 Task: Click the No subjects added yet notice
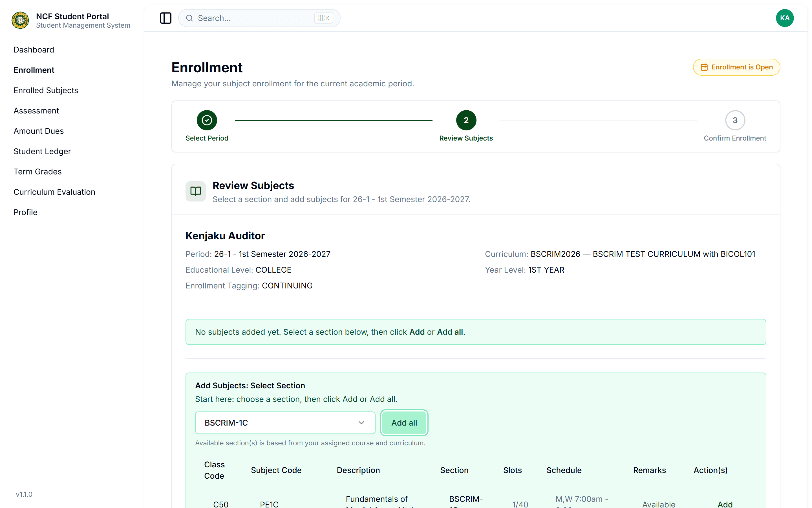[x=475, y=332]
